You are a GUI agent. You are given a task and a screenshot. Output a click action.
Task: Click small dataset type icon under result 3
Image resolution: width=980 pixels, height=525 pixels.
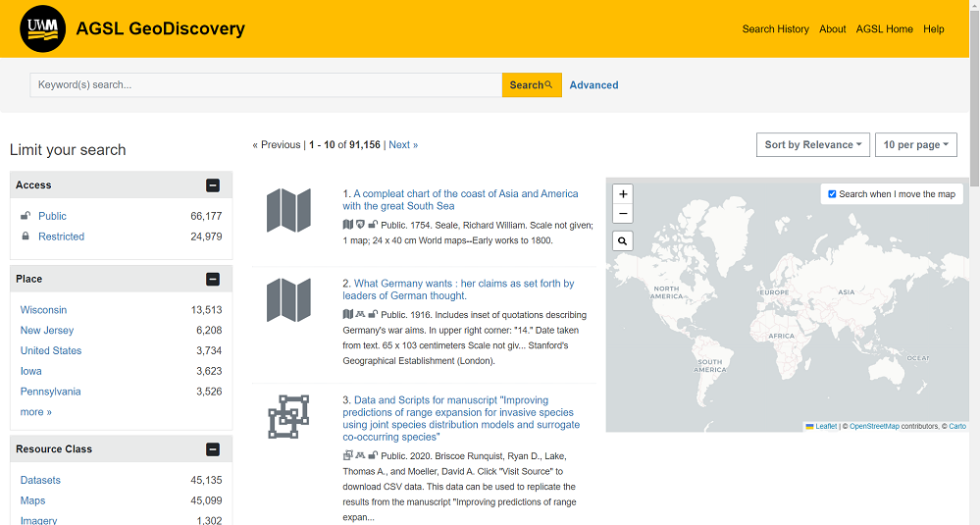(347, 455)
